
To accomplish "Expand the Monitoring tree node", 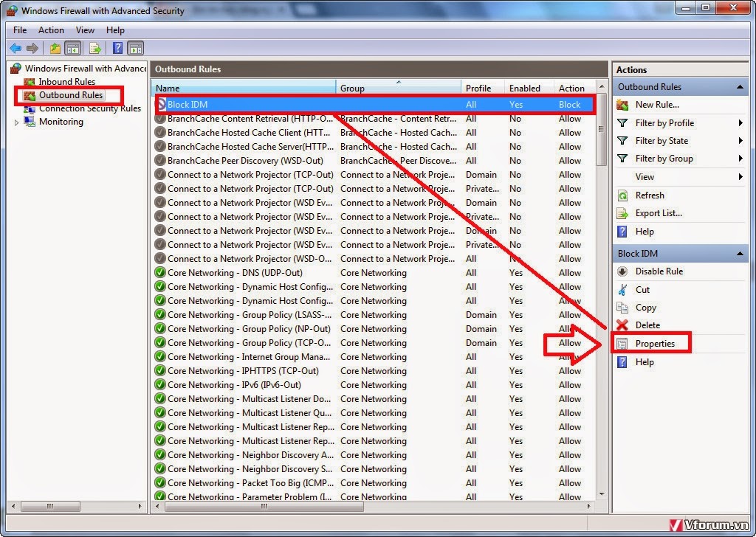I will coord(16,122).
